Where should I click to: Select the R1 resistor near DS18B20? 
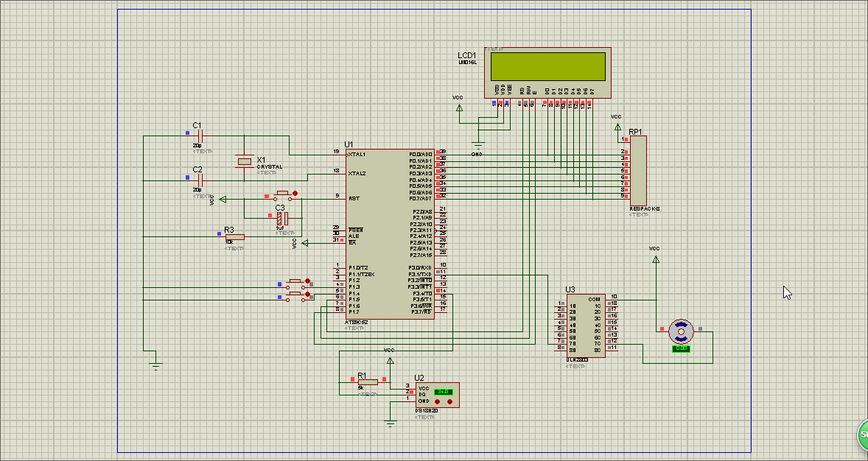(x=367, y=381)
